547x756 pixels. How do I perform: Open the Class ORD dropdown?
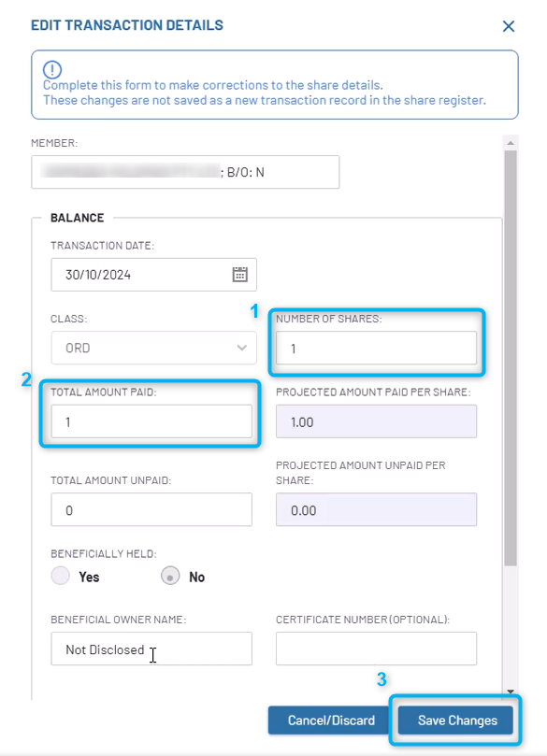pyautogui.click(x=154, y=348)
